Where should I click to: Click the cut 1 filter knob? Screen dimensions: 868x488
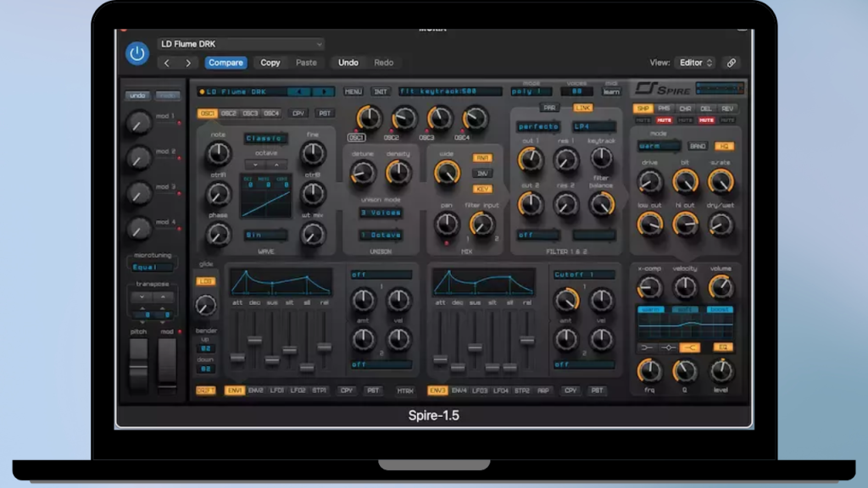[531, 160]
